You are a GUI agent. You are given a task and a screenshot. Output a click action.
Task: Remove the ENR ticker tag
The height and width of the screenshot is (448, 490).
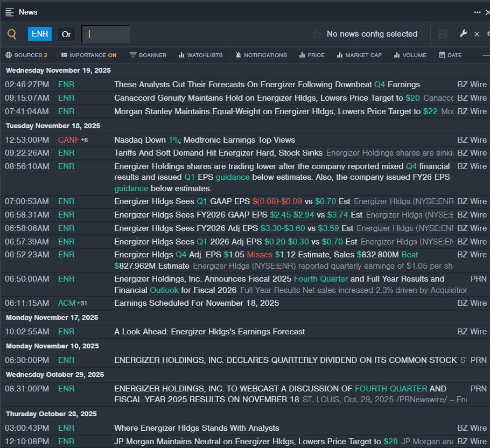[x=40, y=34]
